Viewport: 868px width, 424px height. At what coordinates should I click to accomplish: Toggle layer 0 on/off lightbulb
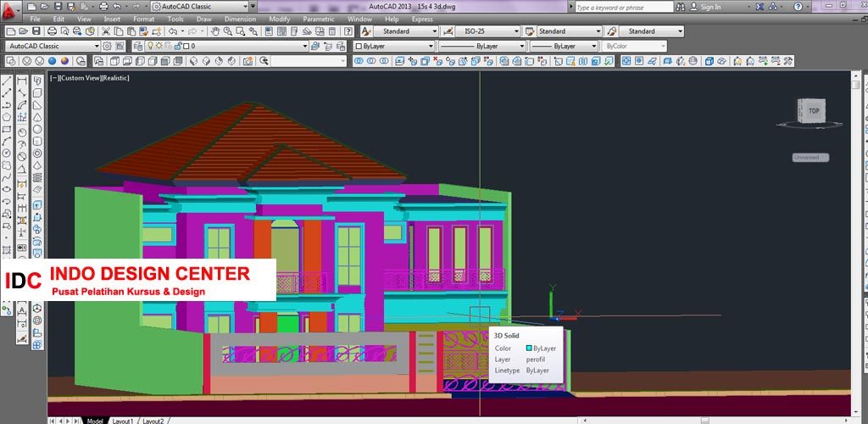150,46
